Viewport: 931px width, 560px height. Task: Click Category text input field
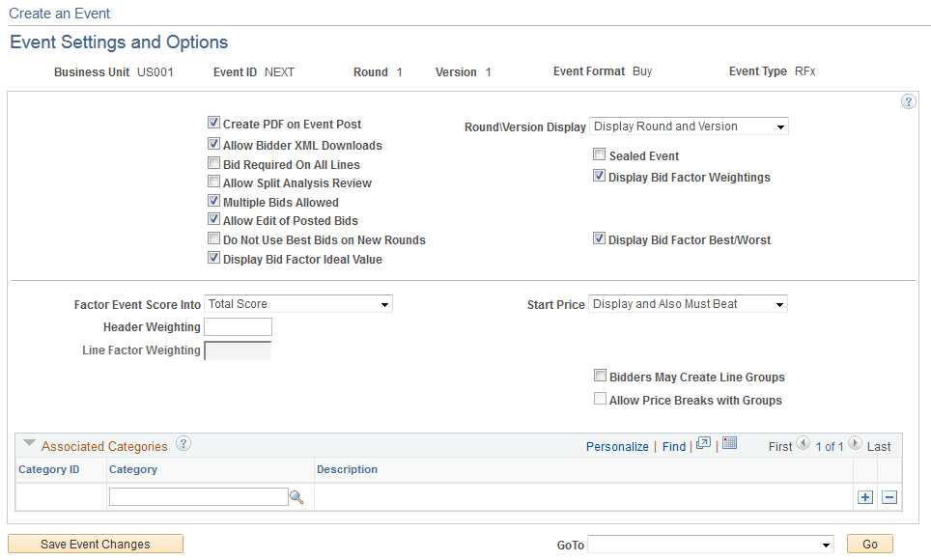tap(199, 497)
